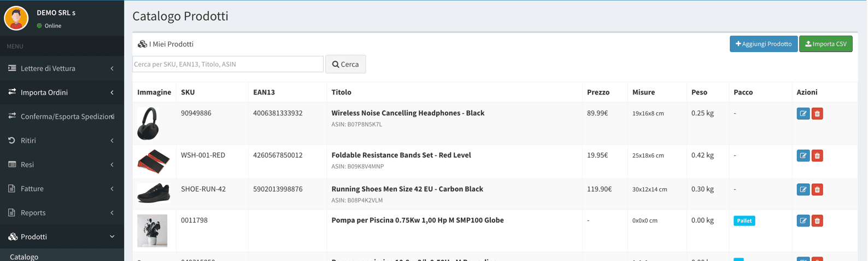Image resolution: width=868 pixels, height=261 pixels.
Task: Open the Reports menu item
Action: [62, 213]
